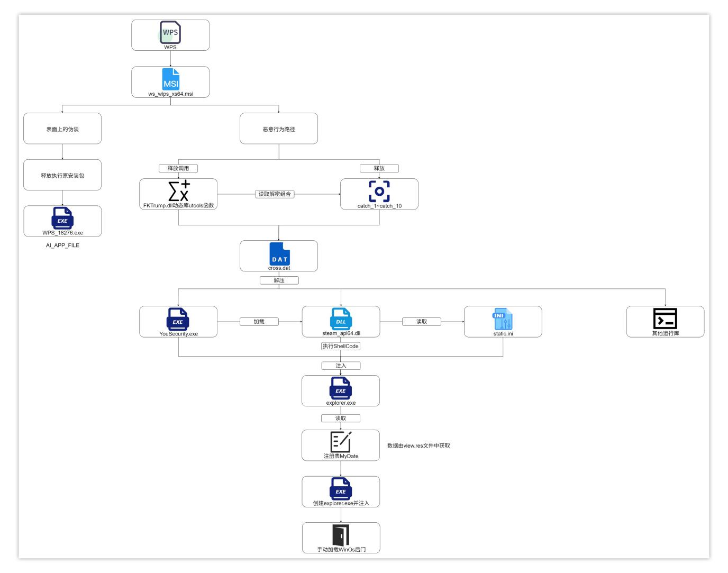The width and height of the screenshot is (728, 573).
Task: Select the 创建explorer.exe并注入 node icon
Action: pos(341,489)
